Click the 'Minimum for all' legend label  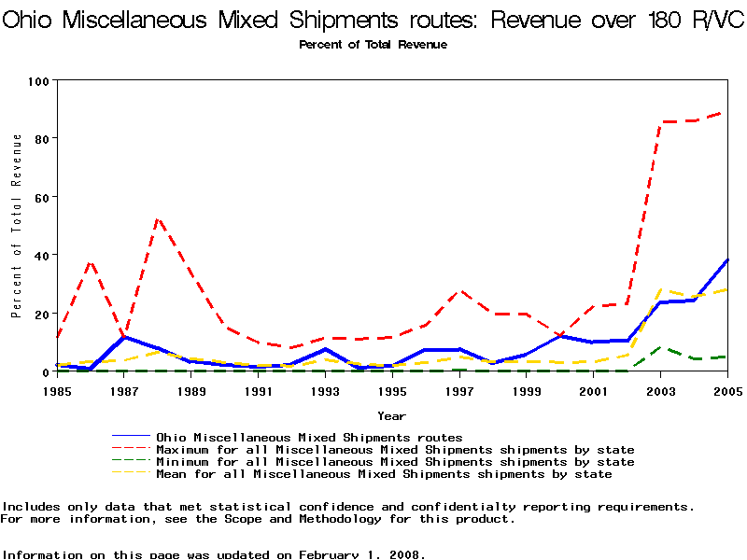coord(395,462)
